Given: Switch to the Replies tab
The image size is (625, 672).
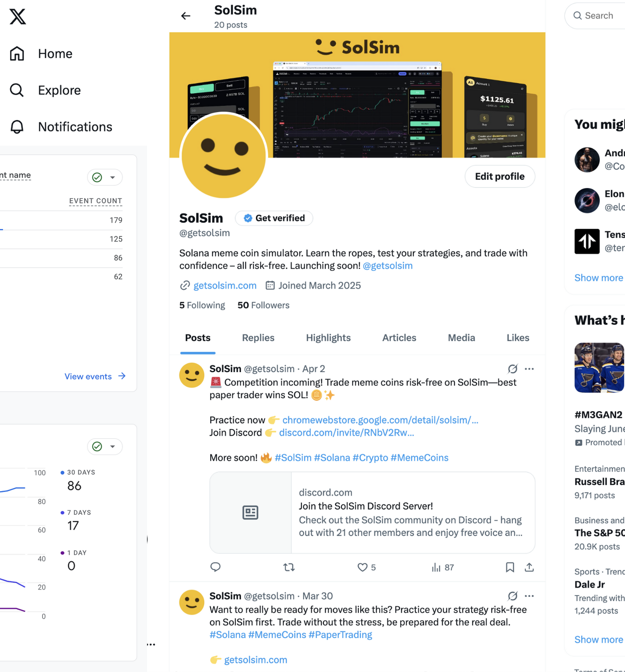Looking at the screenshot, I should click(258, 338).
